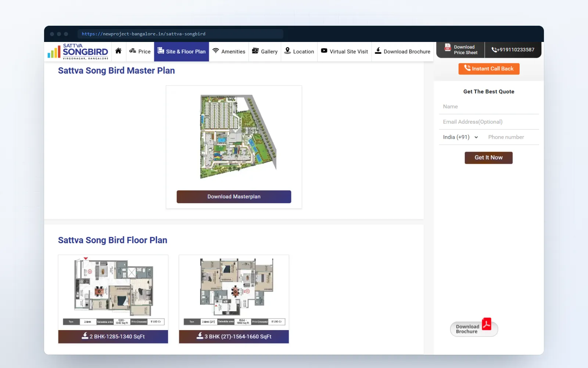
Task: Click the Location map pin icon
Action: tap(287, 51)
